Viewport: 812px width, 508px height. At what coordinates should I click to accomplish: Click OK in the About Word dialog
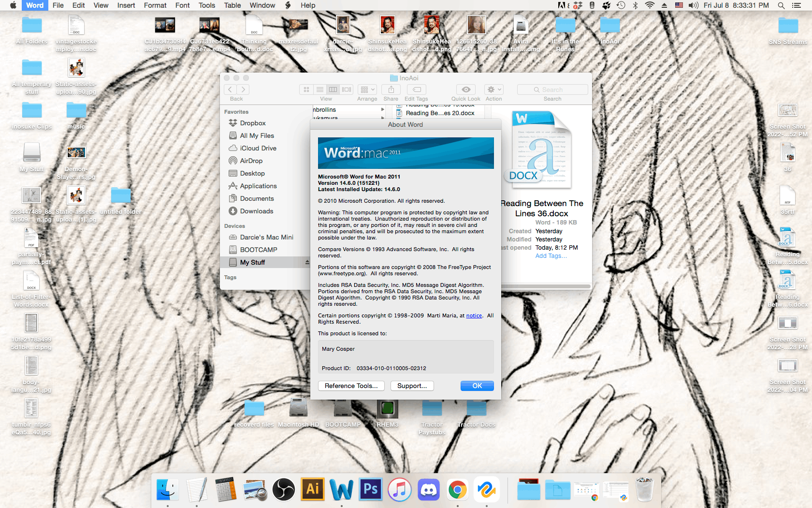coord(477,386)
